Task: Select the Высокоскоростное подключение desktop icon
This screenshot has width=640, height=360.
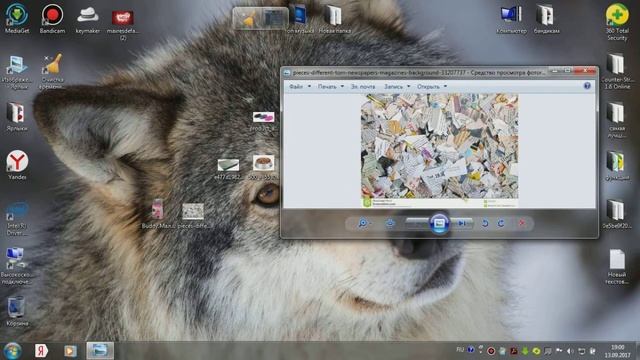Action: coord(16,265)
